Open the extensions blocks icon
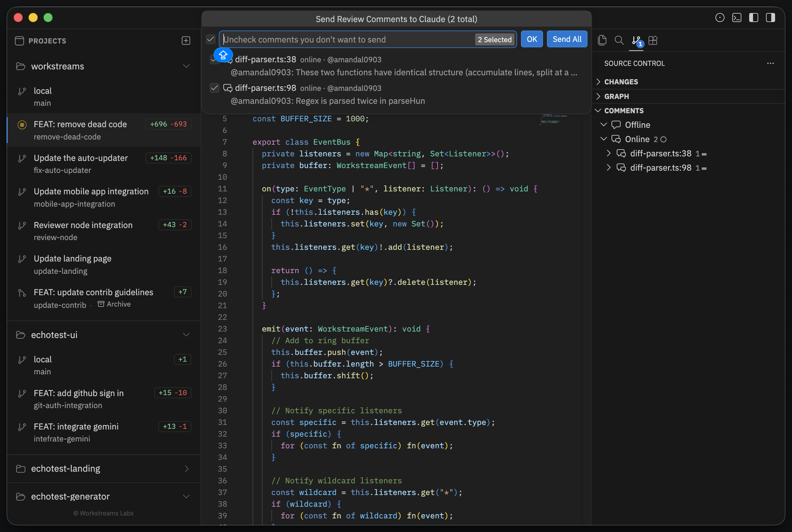The width and height of the screenshot is (792, 532). (x=653, y=40)
